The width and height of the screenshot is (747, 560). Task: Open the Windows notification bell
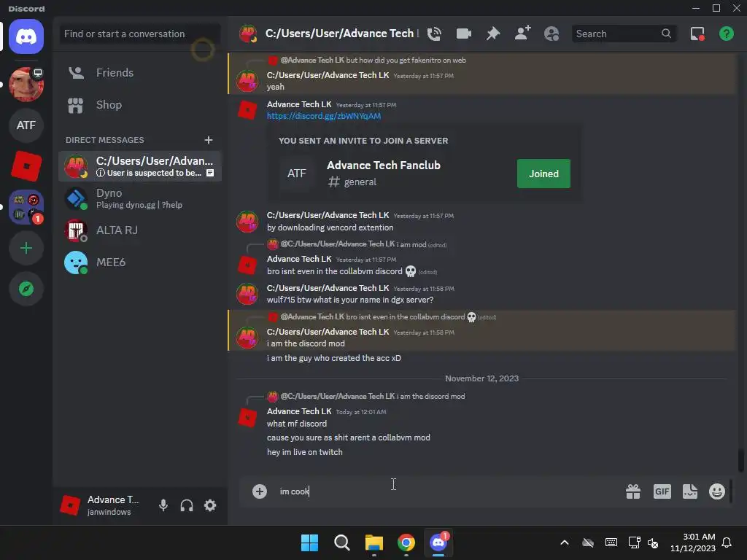[727, 542]
